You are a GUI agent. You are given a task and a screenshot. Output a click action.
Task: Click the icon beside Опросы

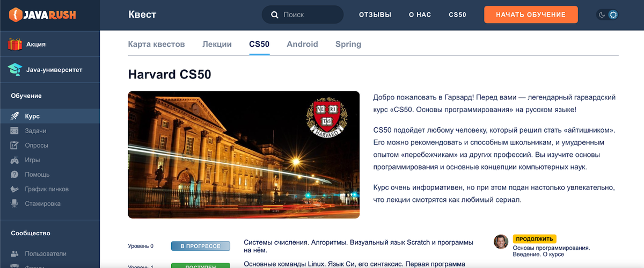point(14,145)
